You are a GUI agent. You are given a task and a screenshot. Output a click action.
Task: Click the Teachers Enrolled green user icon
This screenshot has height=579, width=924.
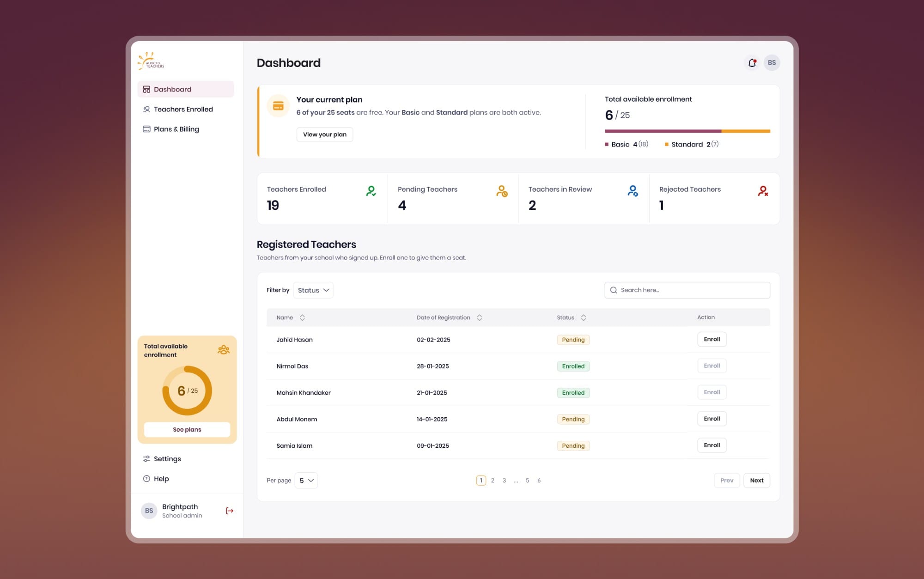coord(371,191)
